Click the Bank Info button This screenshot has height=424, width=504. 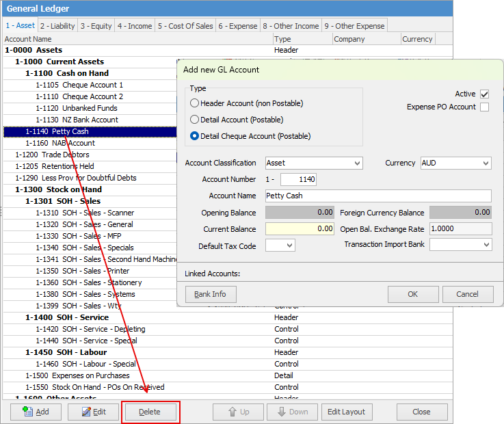(211, 294)
